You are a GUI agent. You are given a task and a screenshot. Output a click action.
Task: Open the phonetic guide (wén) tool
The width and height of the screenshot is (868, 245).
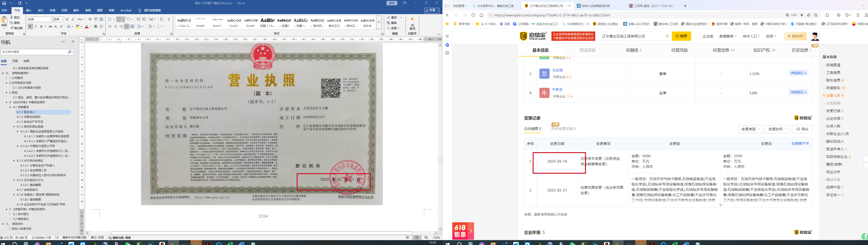point(96,19)
